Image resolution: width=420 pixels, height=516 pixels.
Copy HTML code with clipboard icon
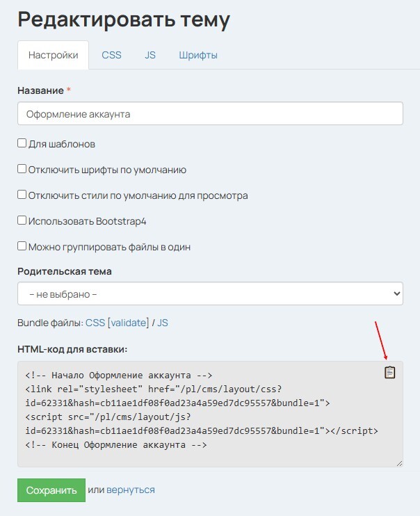tap(390, 373)
